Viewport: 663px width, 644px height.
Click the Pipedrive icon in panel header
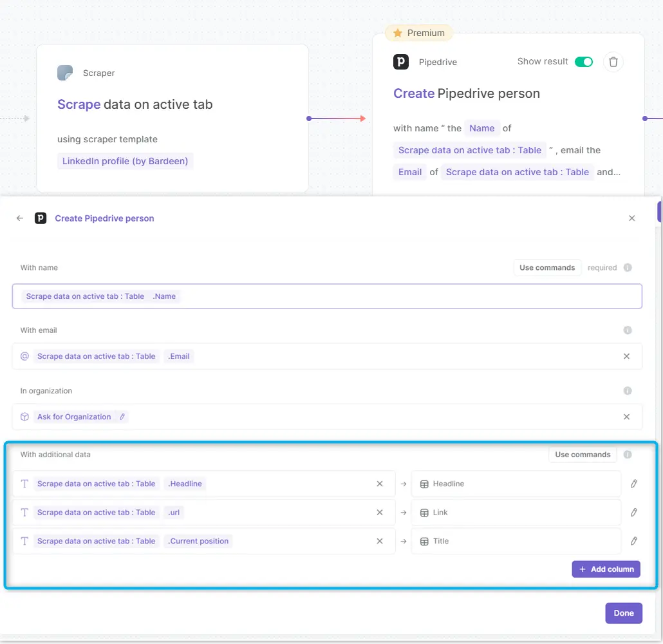click(41, 218)
